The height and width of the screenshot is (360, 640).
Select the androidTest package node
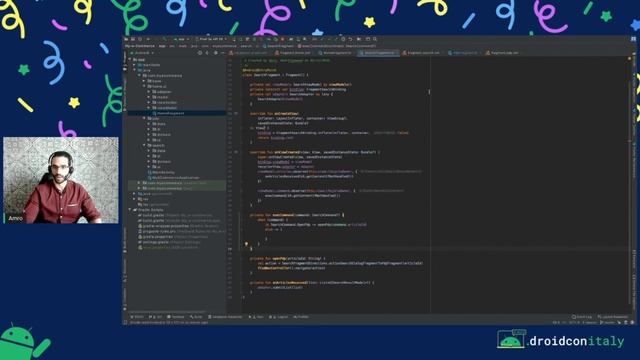(174, 183)
